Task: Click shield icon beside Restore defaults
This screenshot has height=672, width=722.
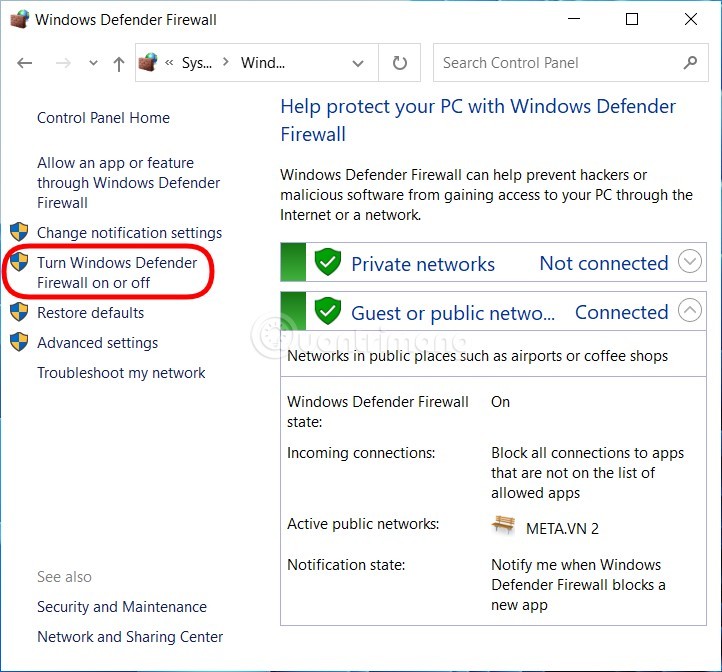Action: 19,312
